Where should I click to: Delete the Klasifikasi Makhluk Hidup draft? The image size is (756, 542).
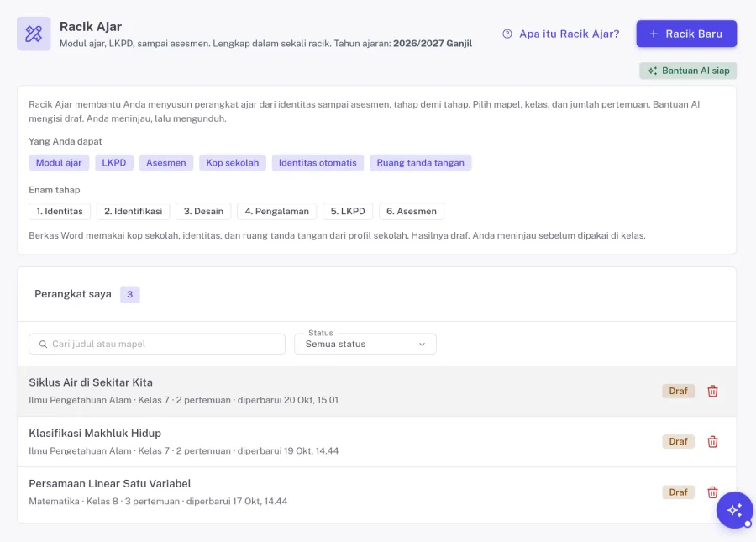coord(712,442)
